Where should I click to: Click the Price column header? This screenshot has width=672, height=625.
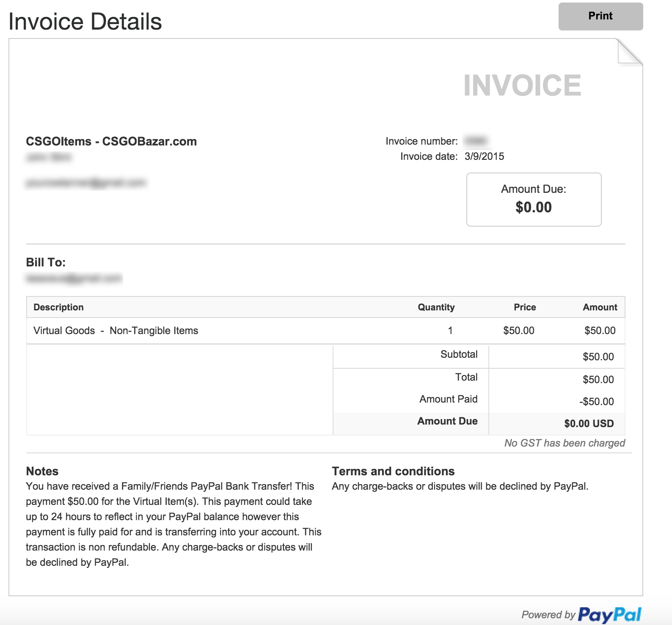click(x=525, y=307)
